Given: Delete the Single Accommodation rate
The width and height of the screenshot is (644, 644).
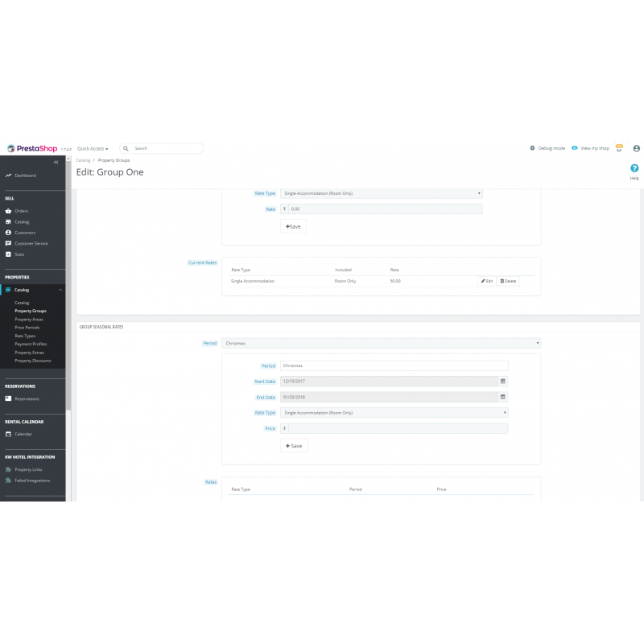Looking at the screenshot, I should click(x=508, y=281).
